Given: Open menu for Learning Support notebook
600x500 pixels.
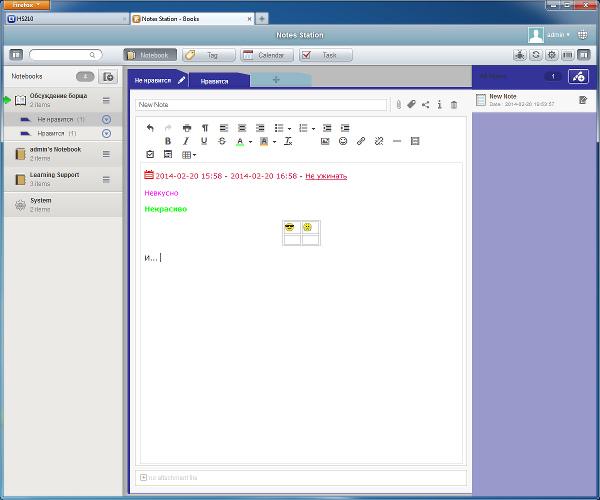Looking at the screenshot, I should 106,179.
